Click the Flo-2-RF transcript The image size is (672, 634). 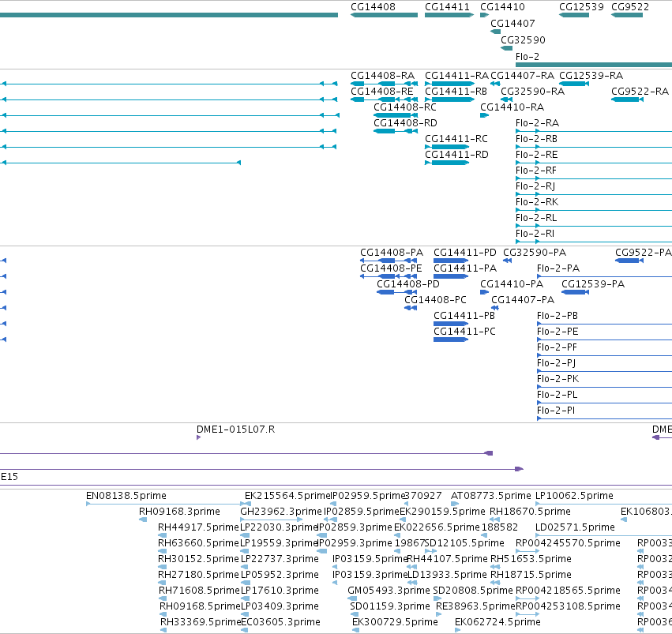pos(536,171)
